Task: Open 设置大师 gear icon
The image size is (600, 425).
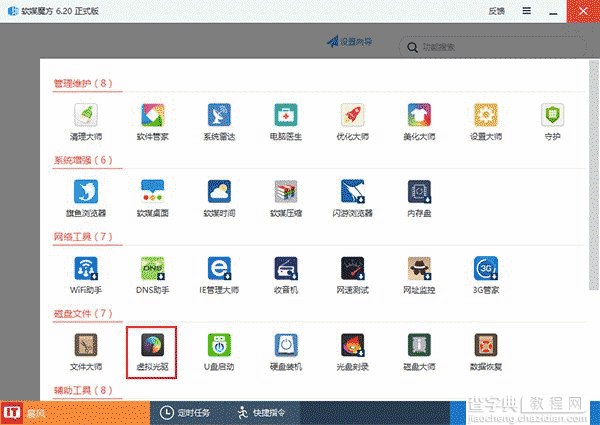Action: [x=486, y=122]
